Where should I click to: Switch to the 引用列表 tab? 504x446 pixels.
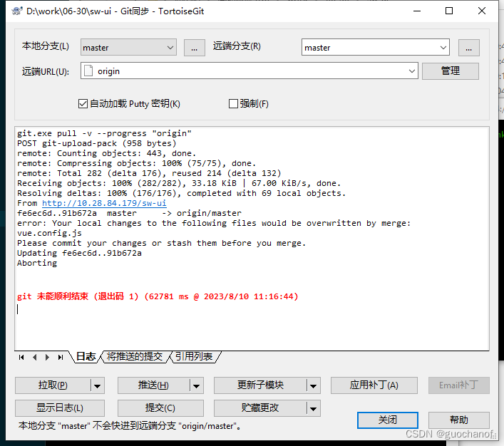tap(194, 357)
